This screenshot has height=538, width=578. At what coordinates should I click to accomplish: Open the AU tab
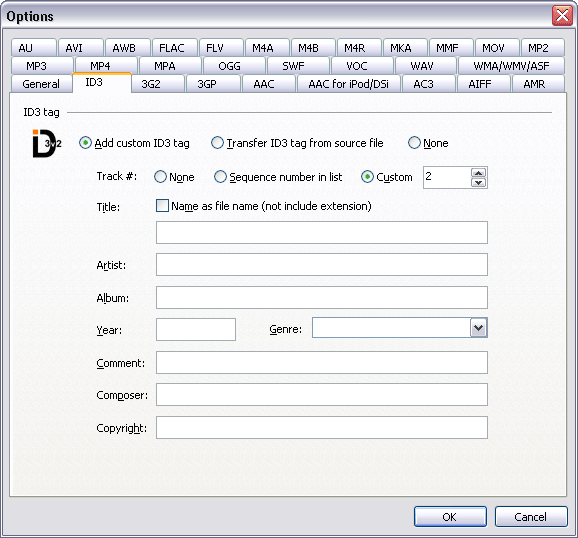point(34,48)
